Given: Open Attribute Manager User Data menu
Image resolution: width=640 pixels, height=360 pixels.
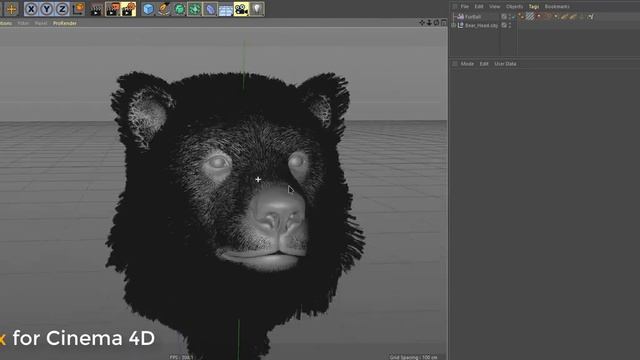Looking at the screenshot, I should (x=505, y=64).
